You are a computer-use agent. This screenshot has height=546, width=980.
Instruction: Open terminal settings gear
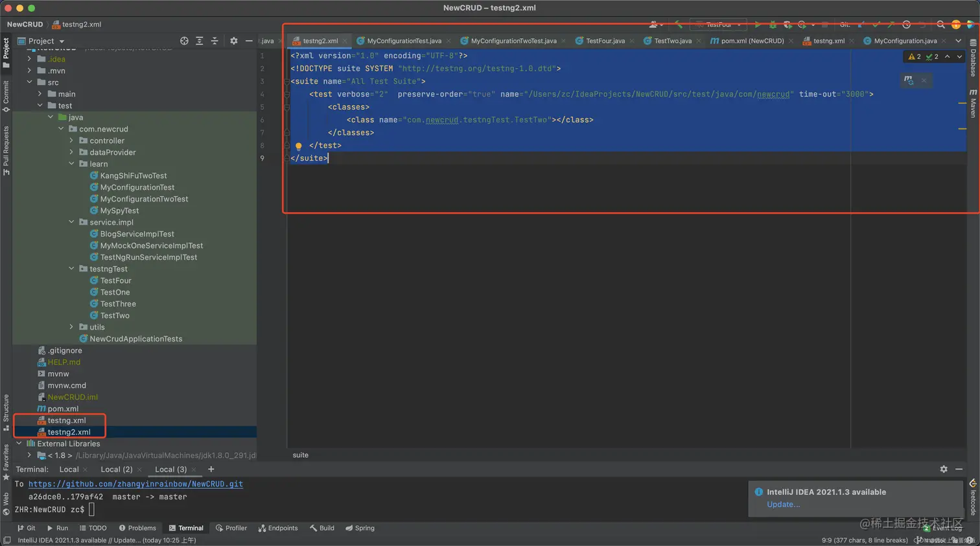[944, 469]
